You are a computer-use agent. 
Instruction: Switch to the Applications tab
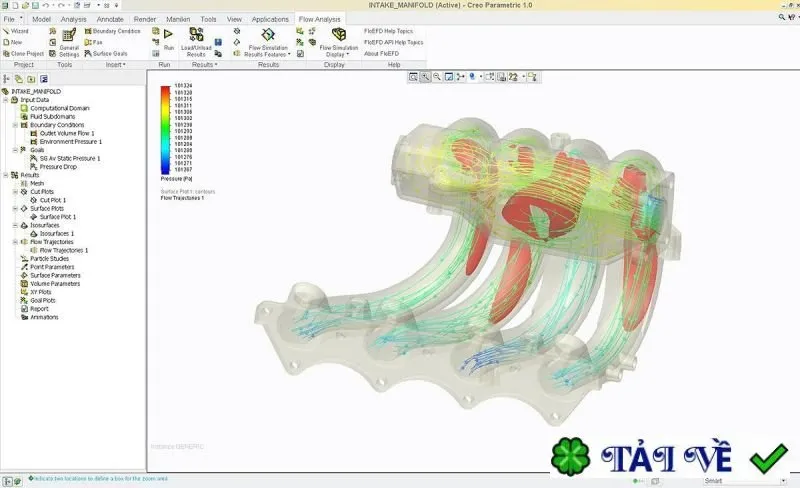[x=270, y=19]
